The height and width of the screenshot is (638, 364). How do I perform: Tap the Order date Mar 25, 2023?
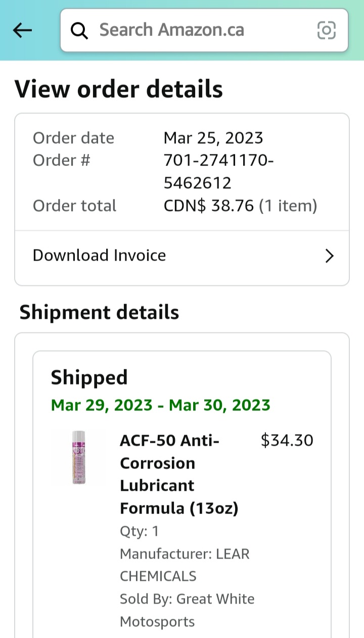tap(213, 137)
